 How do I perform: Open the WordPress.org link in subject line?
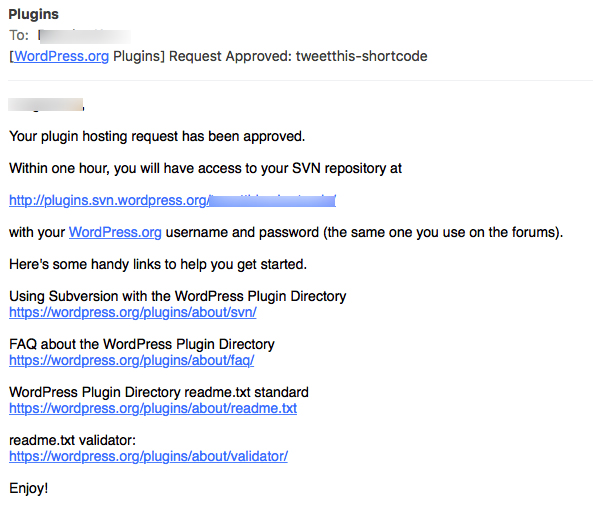click(x=61, y=56)
